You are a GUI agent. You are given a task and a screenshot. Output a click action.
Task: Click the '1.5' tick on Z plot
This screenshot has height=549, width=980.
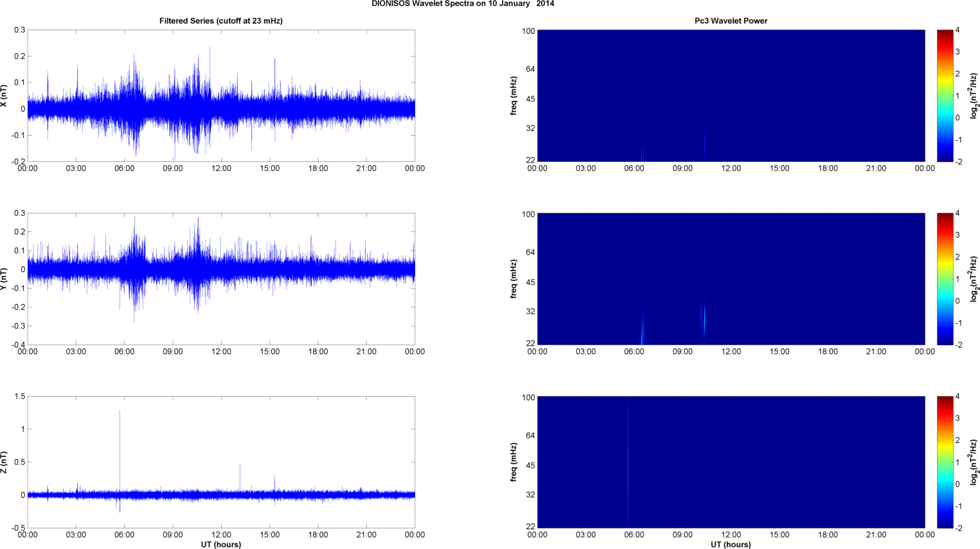click(x=19, y=397)
